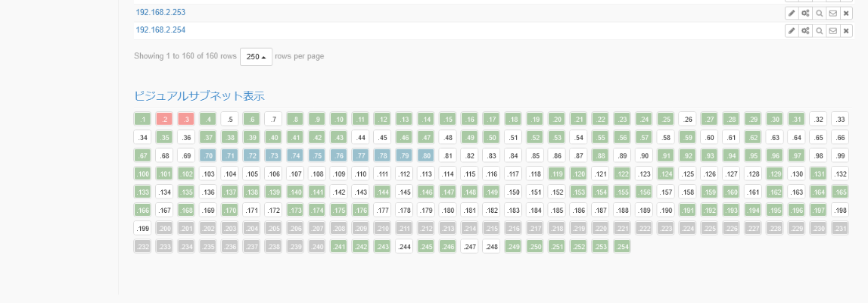Click the envelope mail icon for 192.168.2.254
Image resolution: width=868 pixels, height=303 pixels.
(x=832, y=30)
